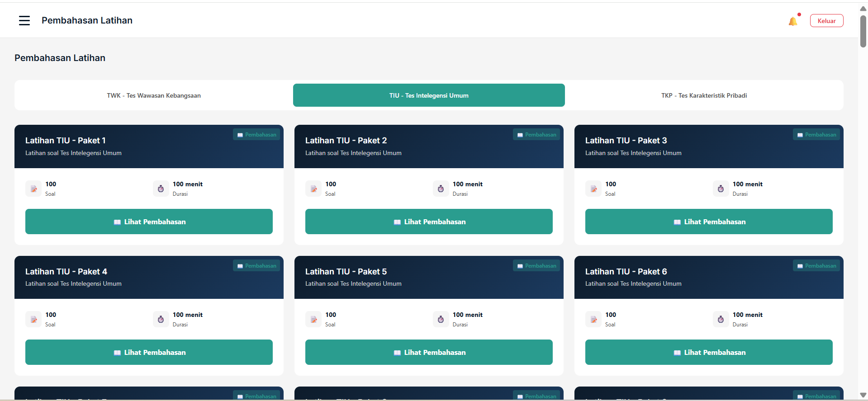Click the Durasi stopwatch icon in Paket 4

(161, 320)
